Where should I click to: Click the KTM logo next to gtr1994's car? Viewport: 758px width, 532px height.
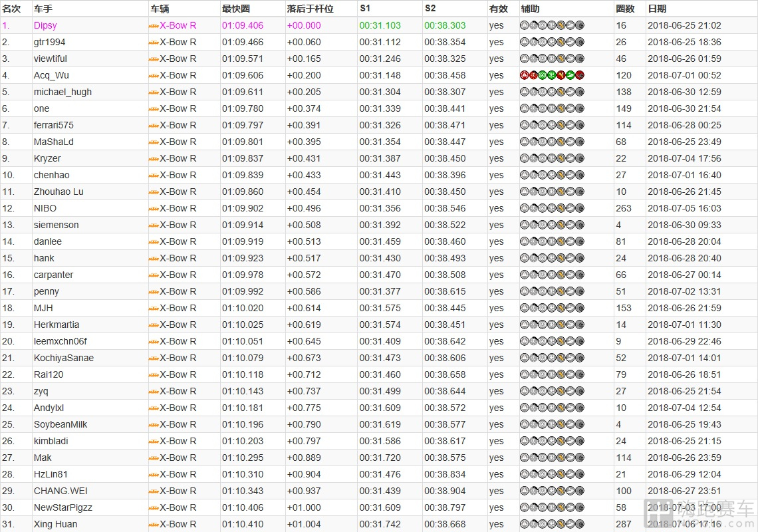click(154, 43)
